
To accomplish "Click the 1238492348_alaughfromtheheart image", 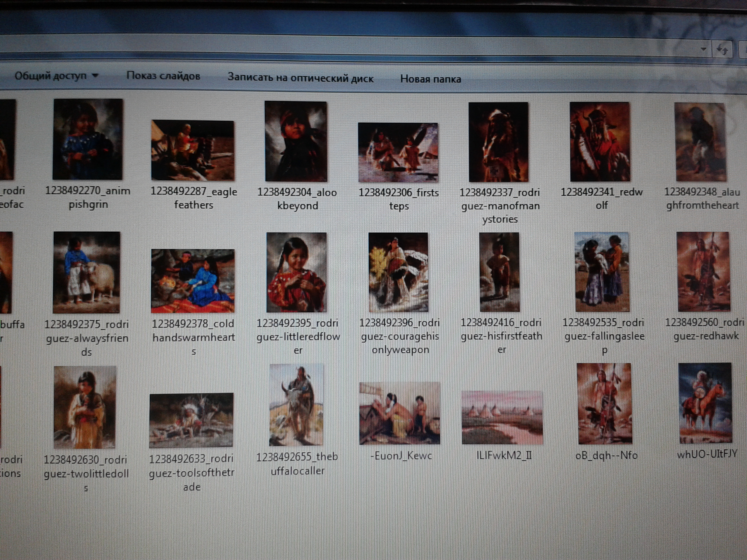I will click(x=701, y=142).
